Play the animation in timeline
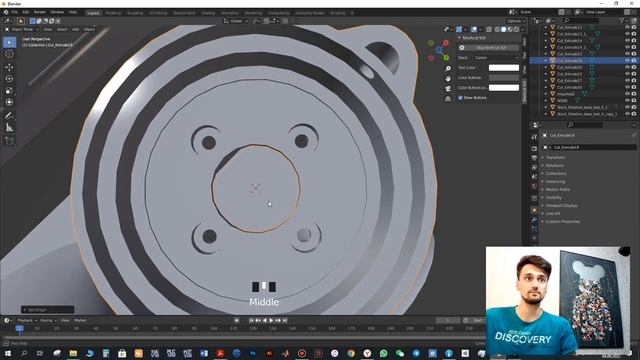The width and height of the screenshot is (640, 360). [x=271, y=321]
